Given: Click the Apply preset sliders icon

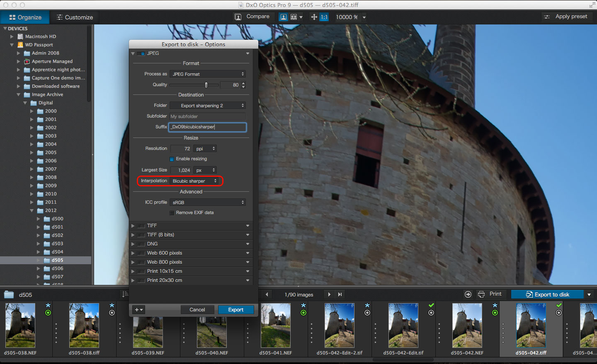Looking at the screenshot, I should coord(547,17).
